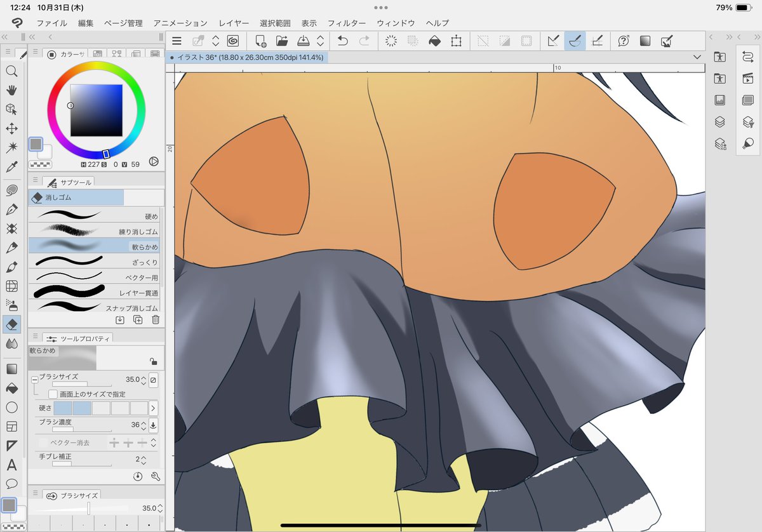Image resolution: width=762 pixels, height=532 pixels.
Task: Click the Transform scale/rotate icon
Action: [x=456, y=41]
